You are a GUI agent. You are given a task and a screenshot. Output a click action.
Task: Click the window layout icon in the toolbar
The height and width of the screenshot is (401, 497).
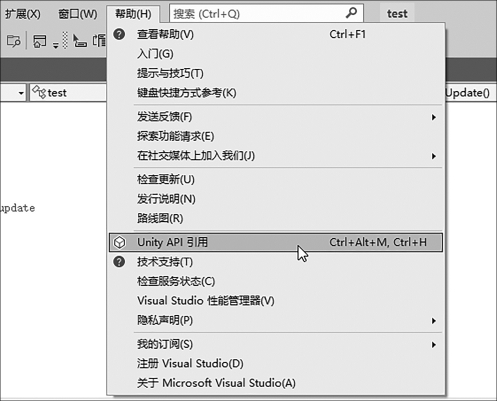point(39,41)
